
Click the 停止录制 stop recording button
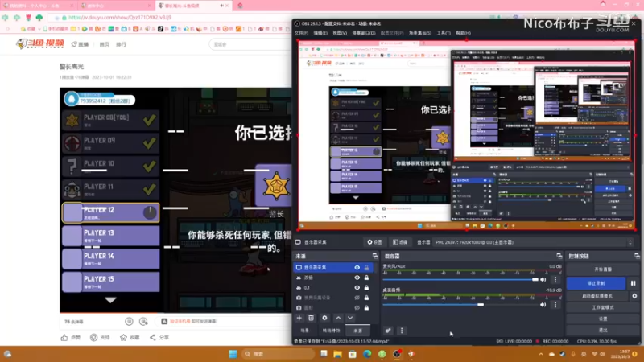596,283
